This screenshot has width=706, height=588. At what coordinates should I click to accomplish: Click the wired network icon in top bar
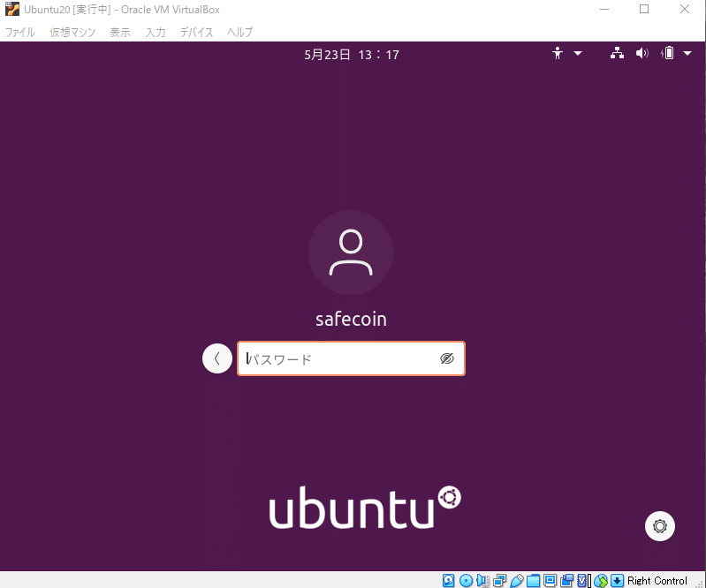617,53
